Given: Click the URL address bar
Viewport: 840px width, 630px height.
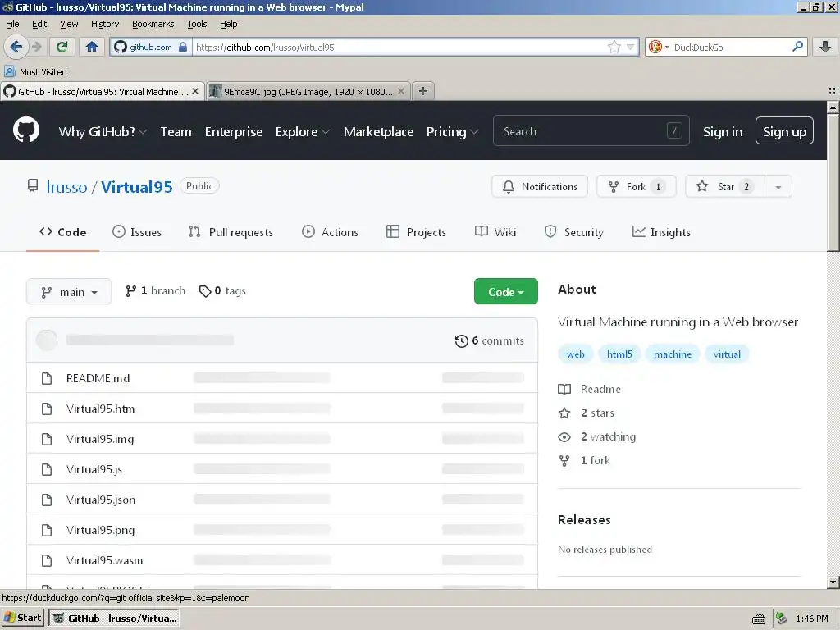Looking at the screenshot, I should [399, 47].
